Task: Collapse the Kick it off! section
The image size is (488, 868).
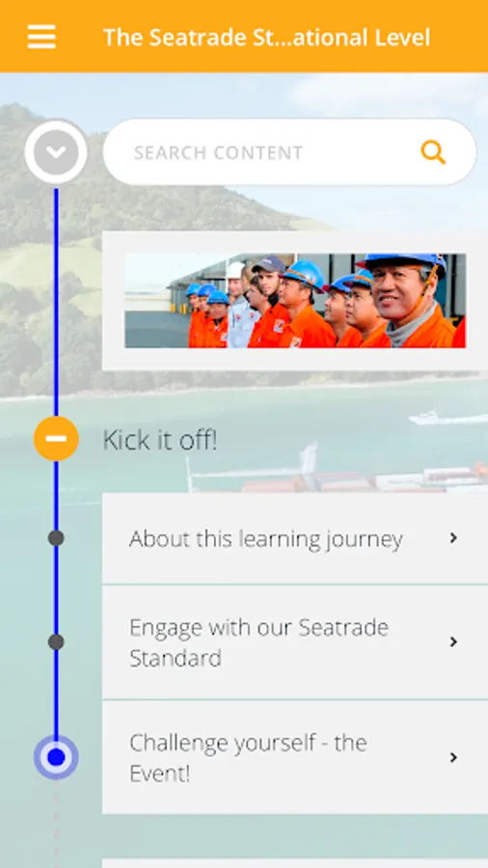Action: 56,439
